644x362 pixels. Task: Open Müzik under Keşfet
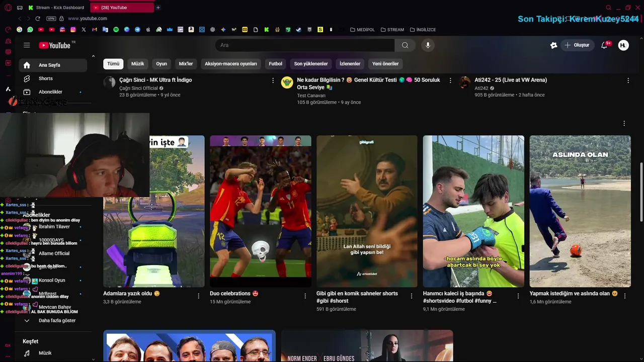pos(53,353)
